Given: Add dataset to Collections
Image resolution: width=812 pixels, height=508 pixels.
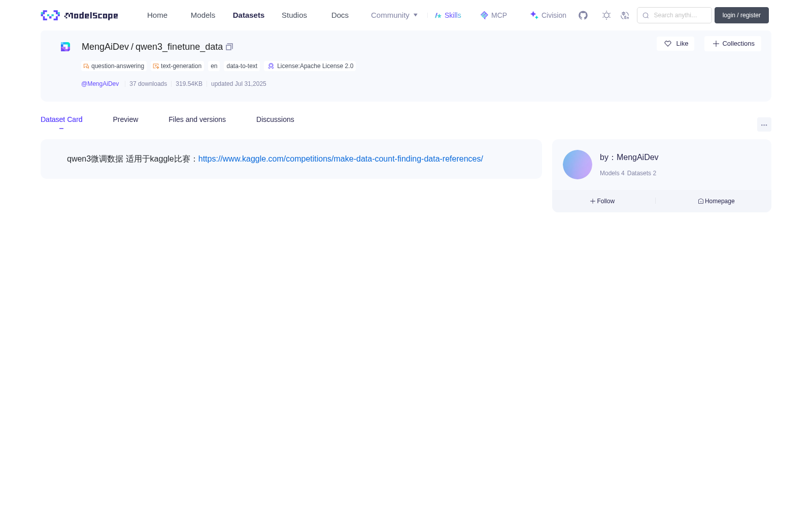Looking at the screenshot, I should [733, 44].
